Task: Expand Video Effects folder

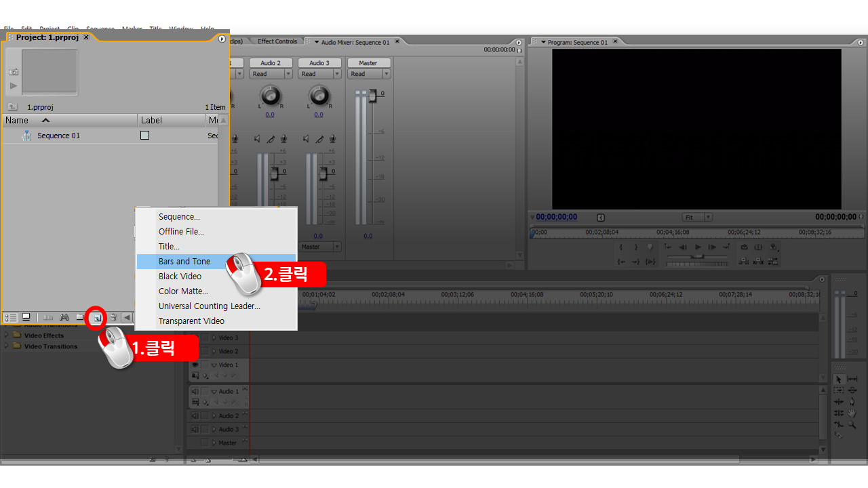Action: click(7, 335)
